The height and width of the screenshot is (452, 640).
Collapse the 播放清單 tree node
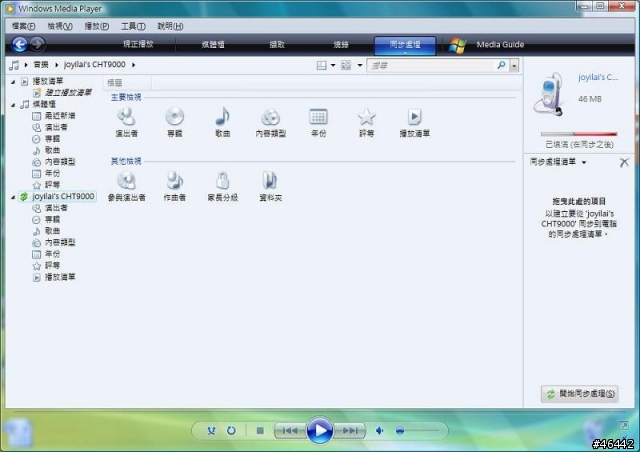(x=13, y=82)
